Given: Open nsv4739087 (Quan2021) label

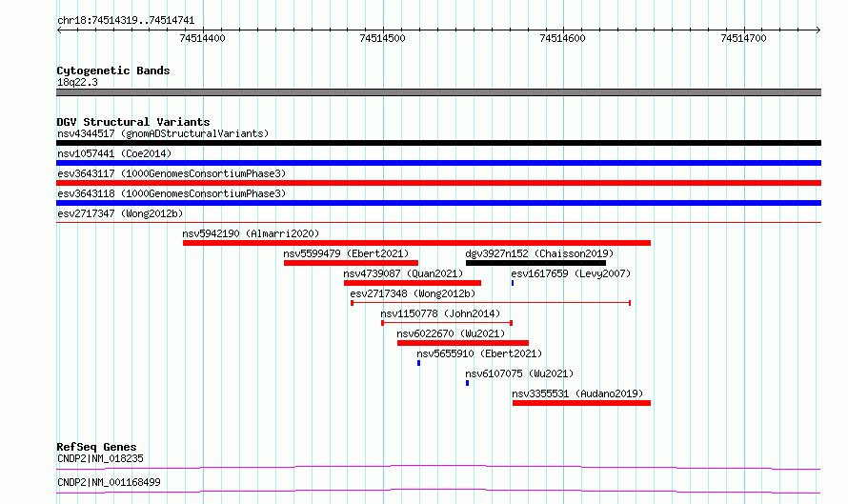Looking at the screenshot, I should (x=403, y=273).
